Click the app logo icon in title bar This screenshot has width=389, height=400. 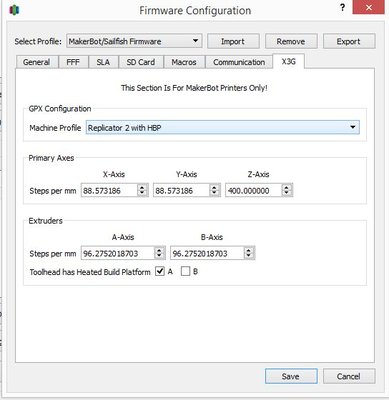tap(14, 10)
